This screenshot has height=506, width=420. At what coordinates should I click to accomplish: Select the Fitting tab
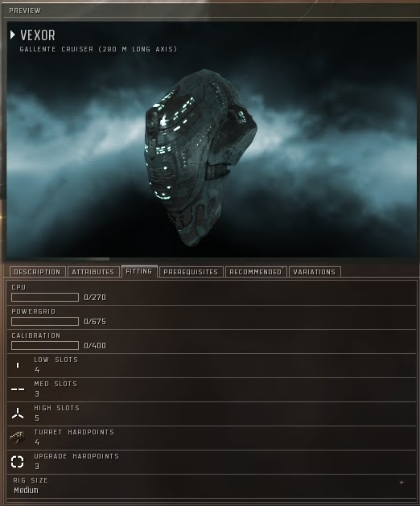(139, 271)
